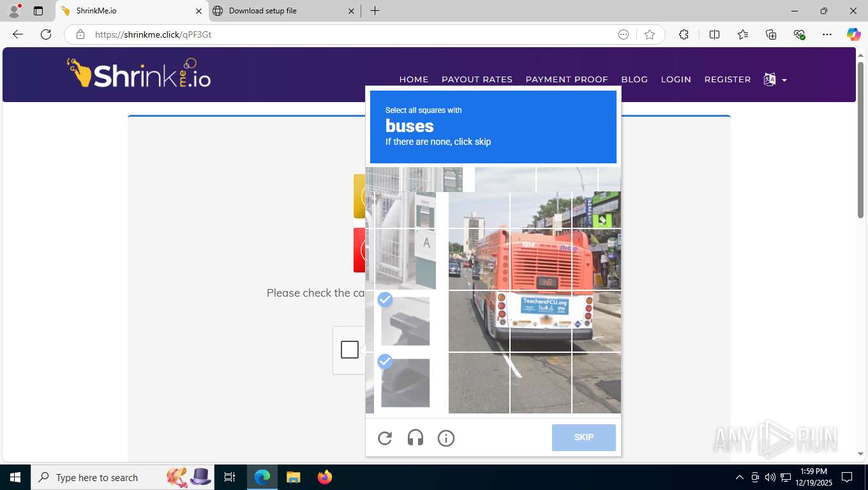The height and width of the screenshot is (490, 868).
Task: Click the address bar URL
Action: (153, 34)
